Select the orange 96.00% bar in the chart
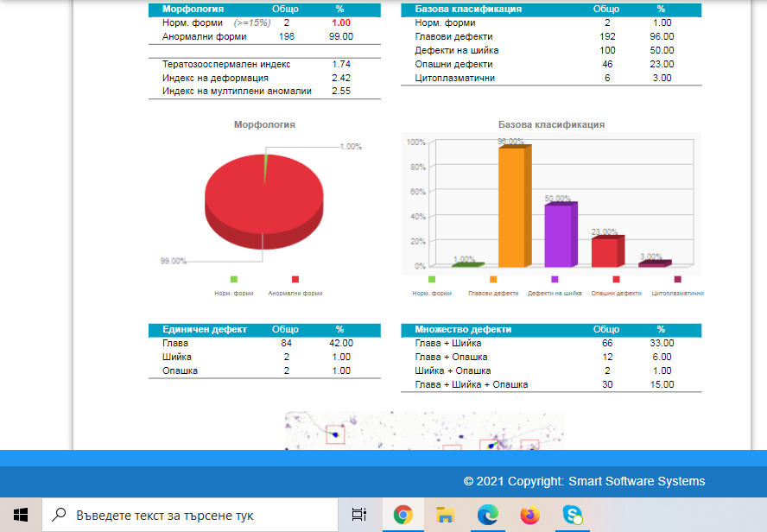 point(513,207)
